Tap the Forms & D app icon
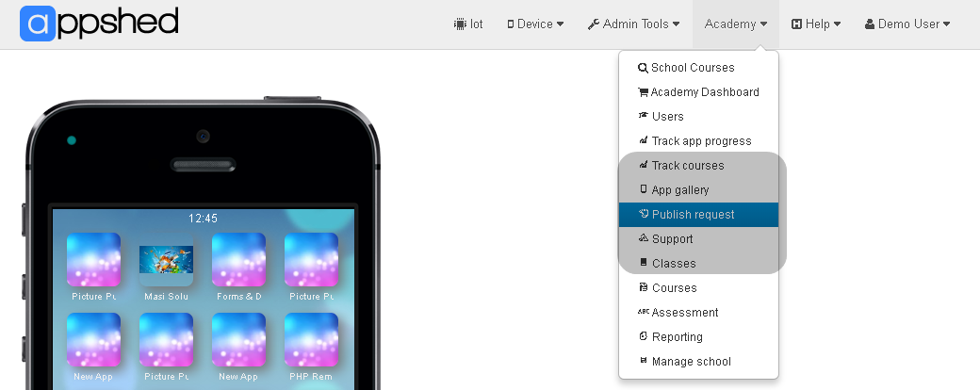 click(x=238, y=259)
